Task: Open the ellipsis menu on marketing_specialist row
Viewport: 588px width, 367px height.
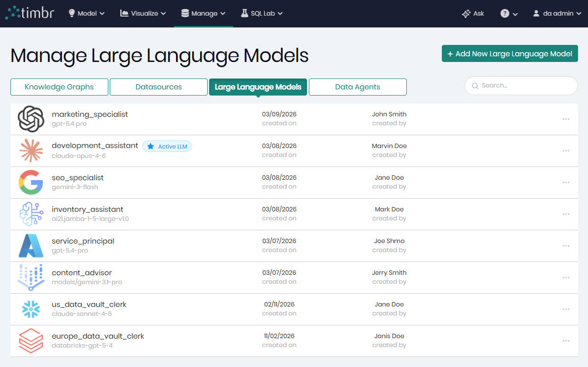Action: point(566,119)
